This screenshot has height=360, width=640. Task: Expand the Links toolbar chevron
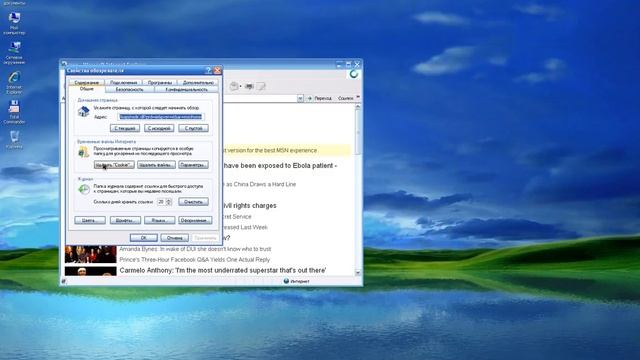click(358, 97)
